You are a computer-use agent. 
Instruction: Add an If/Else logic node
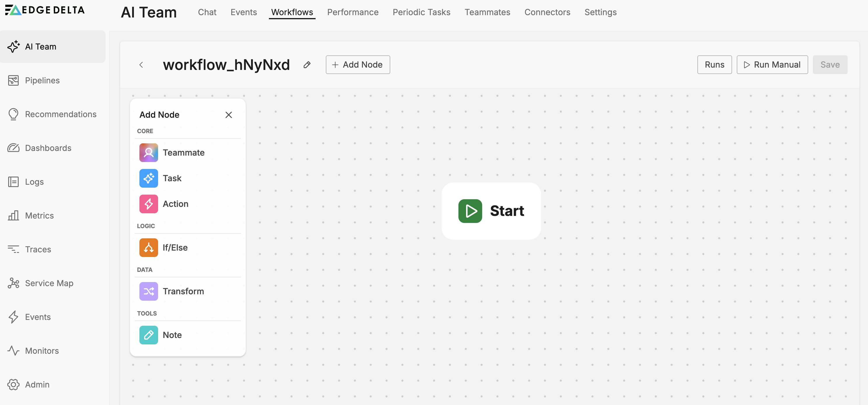click(148, 247)
